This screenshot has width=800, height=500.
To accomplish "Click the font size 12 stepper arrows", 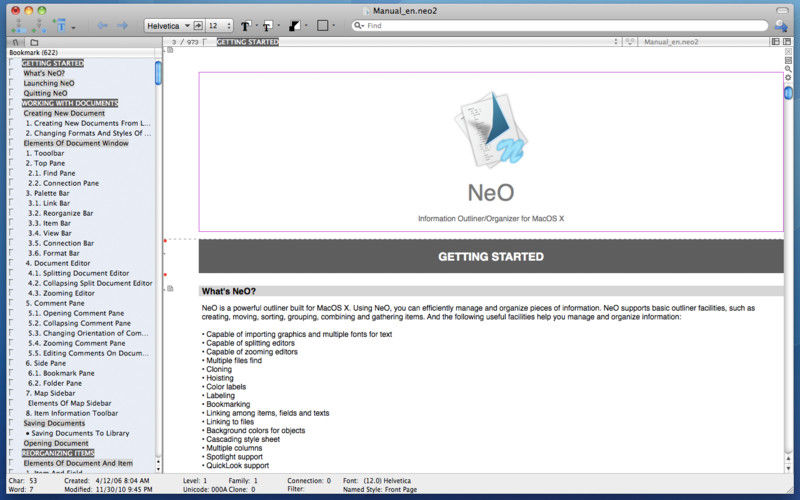I will [x=229, y=26].
